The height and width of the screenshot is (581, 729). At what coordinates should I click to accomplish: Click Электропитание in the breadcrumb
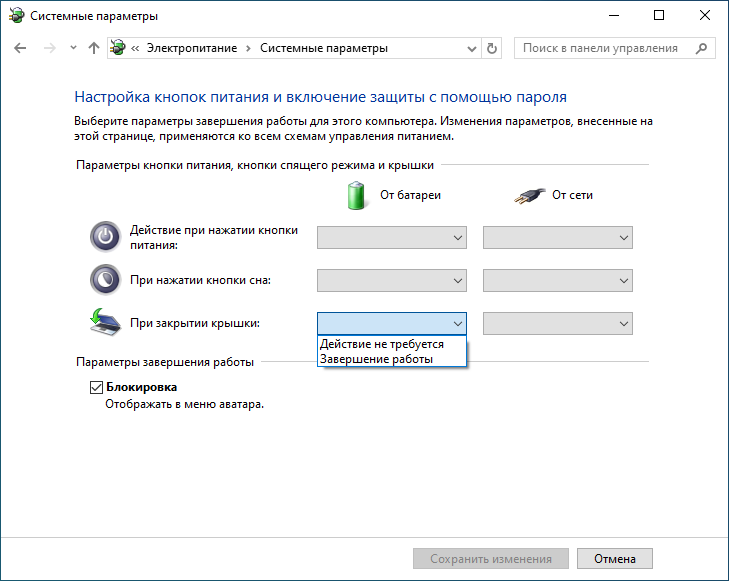tap(200, 48)
